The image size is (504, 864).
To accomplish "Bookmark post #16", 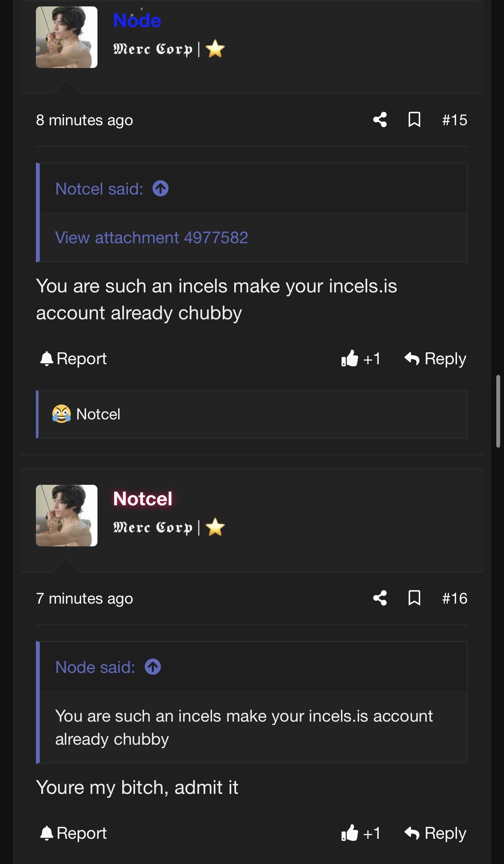I will [x=414, y=598].
